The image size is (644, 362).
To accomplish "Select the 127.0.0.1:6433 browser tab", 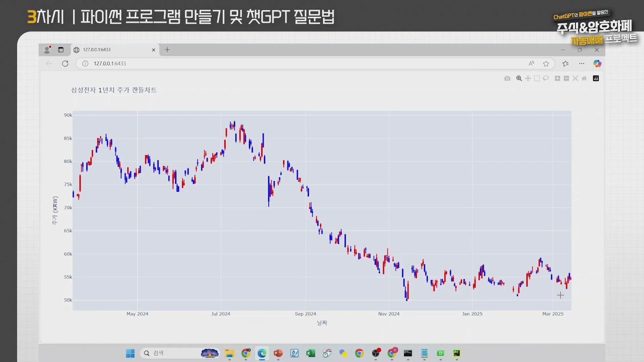I will (115, 50).
